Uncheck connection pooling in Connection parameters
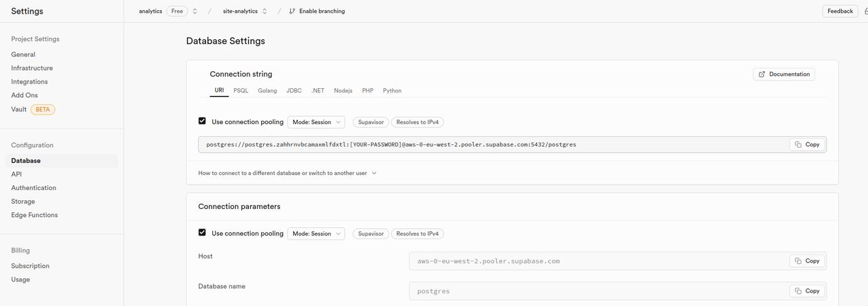 202,233
